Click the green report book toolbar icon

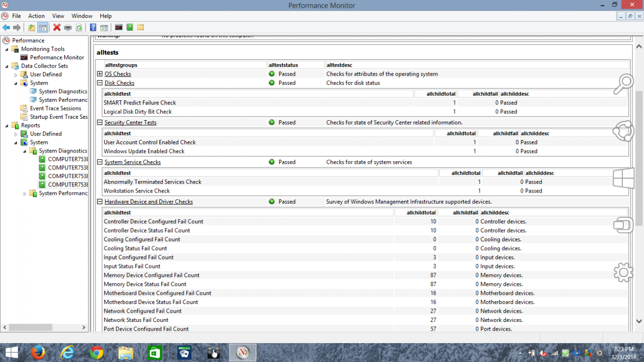[x=130, y=28]
